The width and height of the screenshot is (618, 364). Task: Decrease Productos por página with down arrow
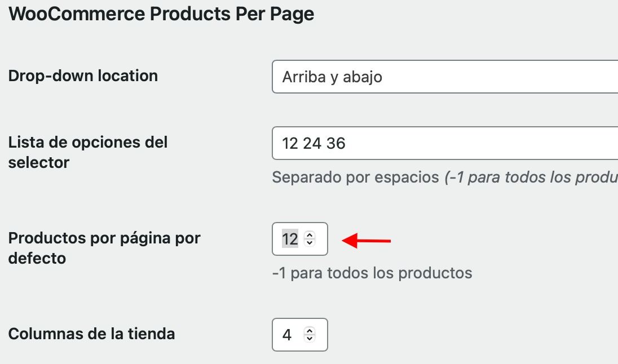coord(310,243)
